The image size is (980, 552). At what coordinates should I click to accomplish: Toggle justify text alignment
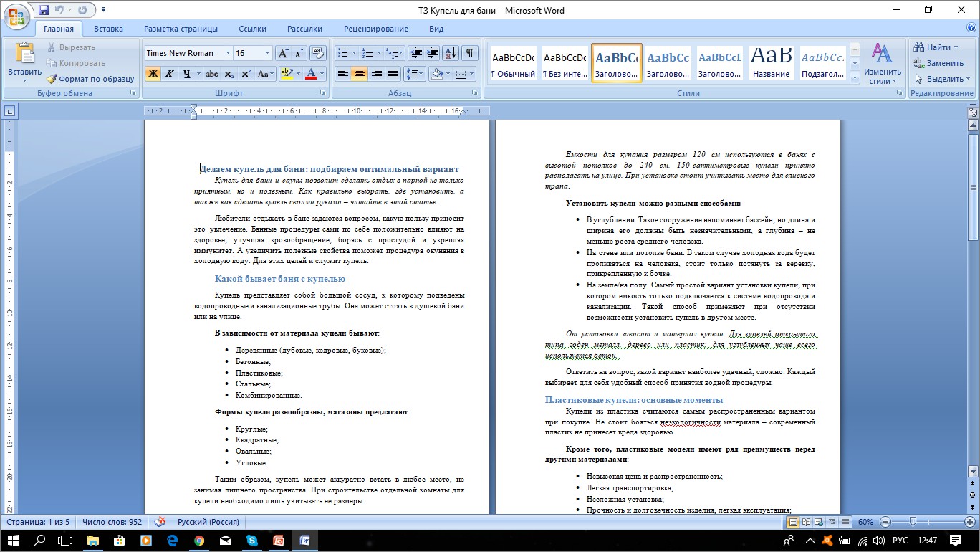click(x=393, y=73)
